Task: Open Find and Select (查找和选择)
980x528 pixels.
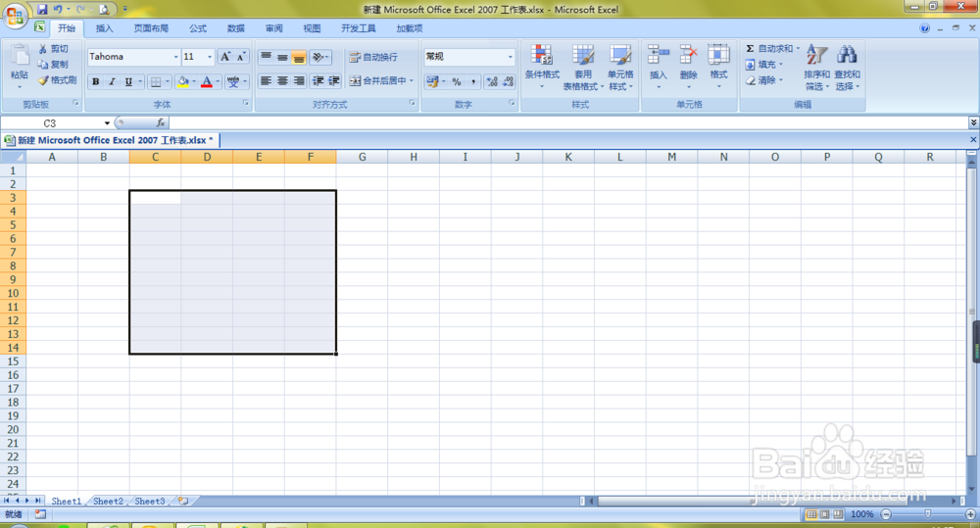Action: (x=848, y=67)
